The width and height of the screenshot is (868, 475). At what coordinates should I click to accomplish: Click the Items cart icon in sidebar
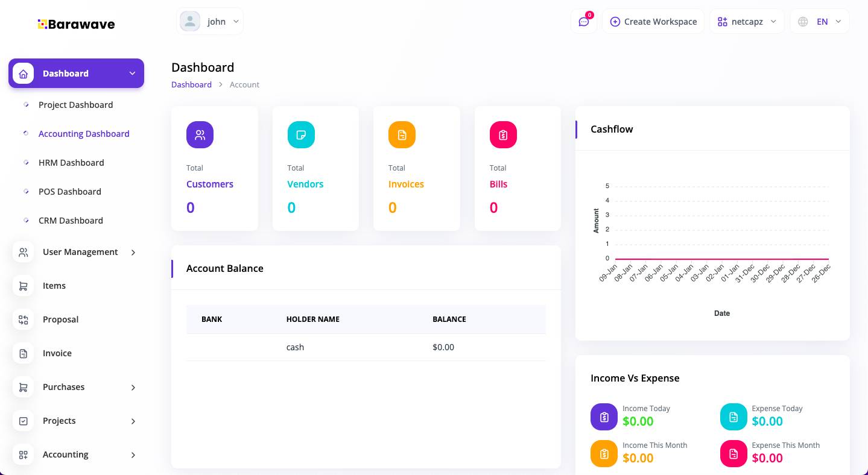click(23, 286)
